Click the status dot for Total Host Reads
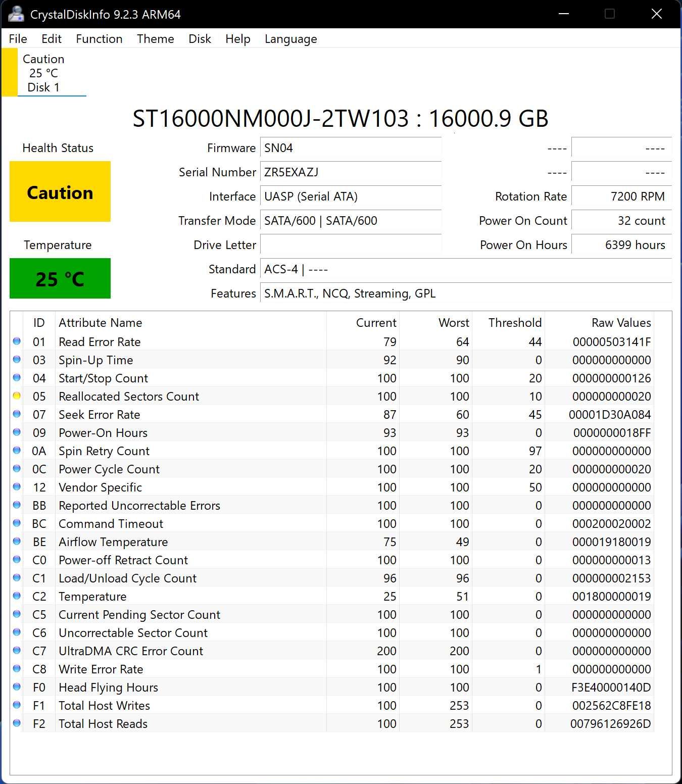The image size is (682, 784). 17,723
